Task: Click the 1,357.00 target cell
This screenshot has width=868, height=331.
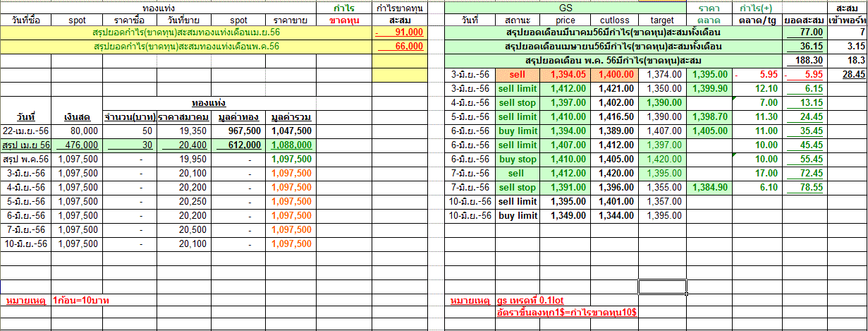Action: click(x=661, y=202)
